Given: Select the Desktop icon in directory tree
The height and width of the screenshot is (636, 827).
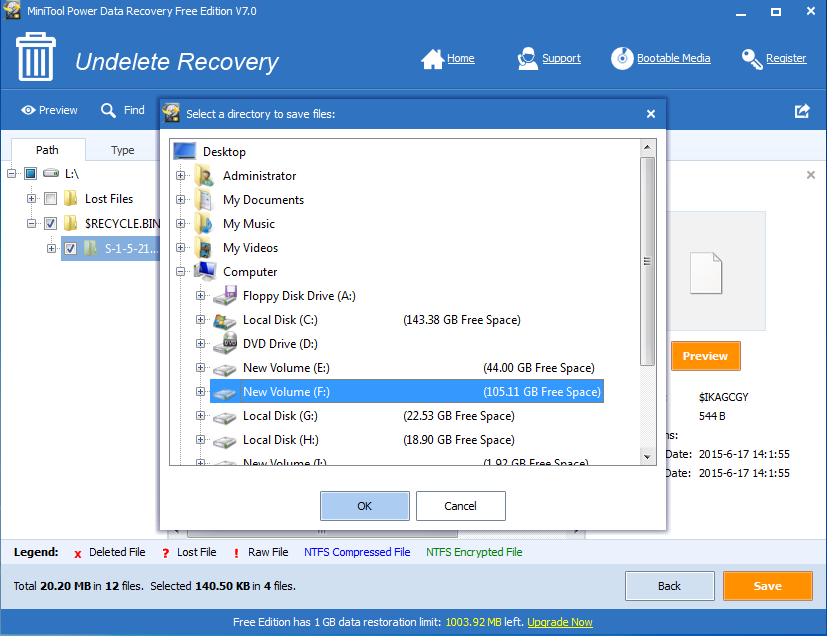Looking at the screenshot, I should click(x=185, y=151).
